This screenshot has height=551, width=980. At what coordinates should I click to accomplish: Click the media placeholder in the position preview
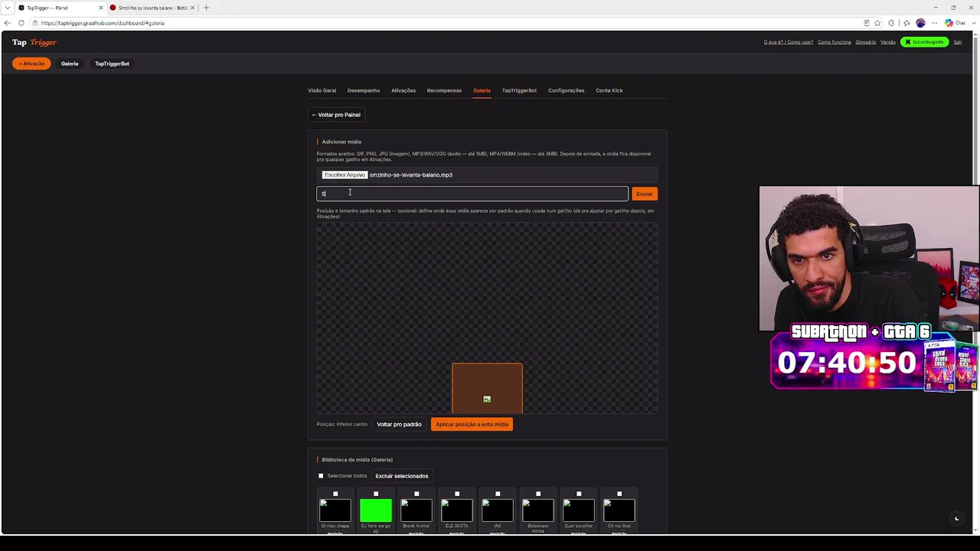tap(487, 388)
